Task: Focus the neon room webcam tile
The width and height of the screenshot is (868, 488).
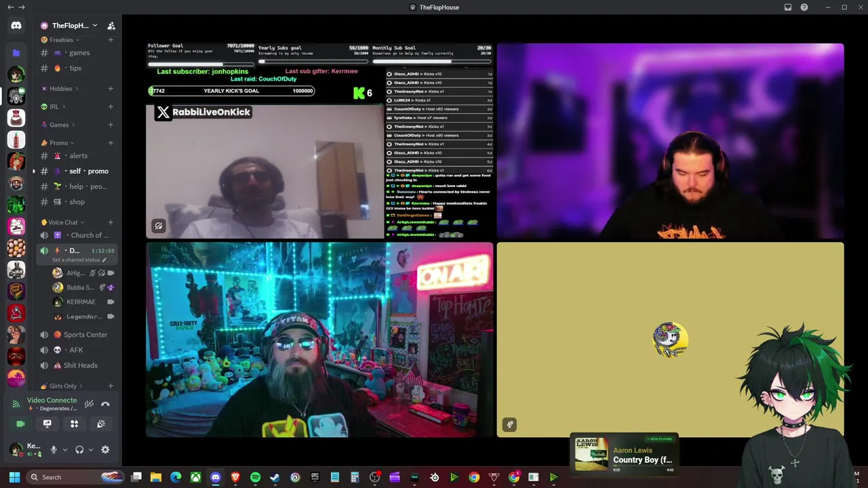Action: 320,340
